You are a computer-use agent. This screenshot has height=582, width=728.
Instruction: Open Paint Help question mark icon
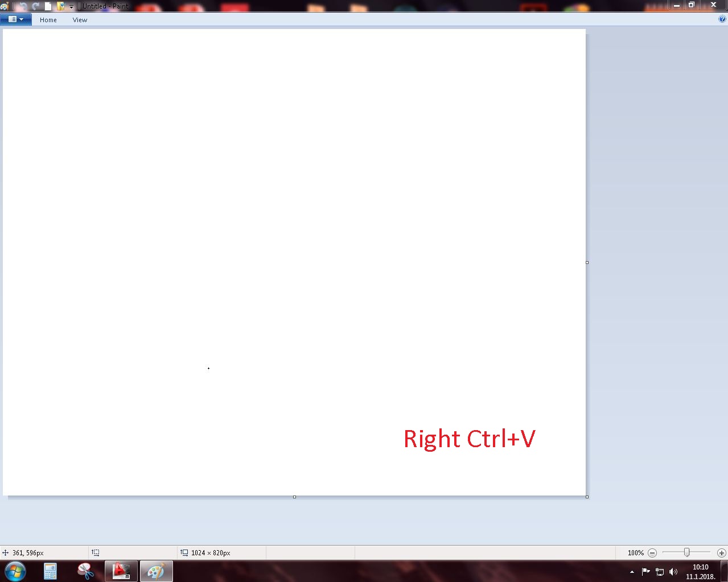point(723,19)
